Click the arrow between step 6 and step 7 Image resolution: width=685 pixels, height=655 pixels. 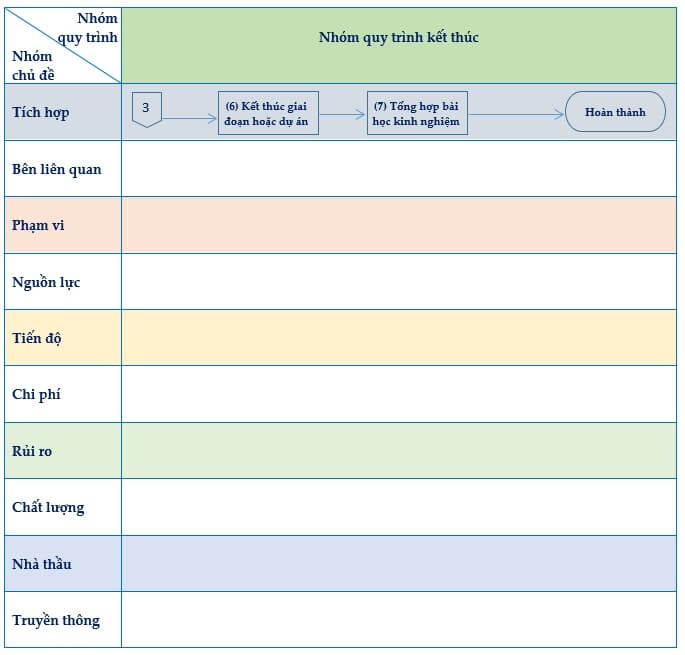click(342, 114)
